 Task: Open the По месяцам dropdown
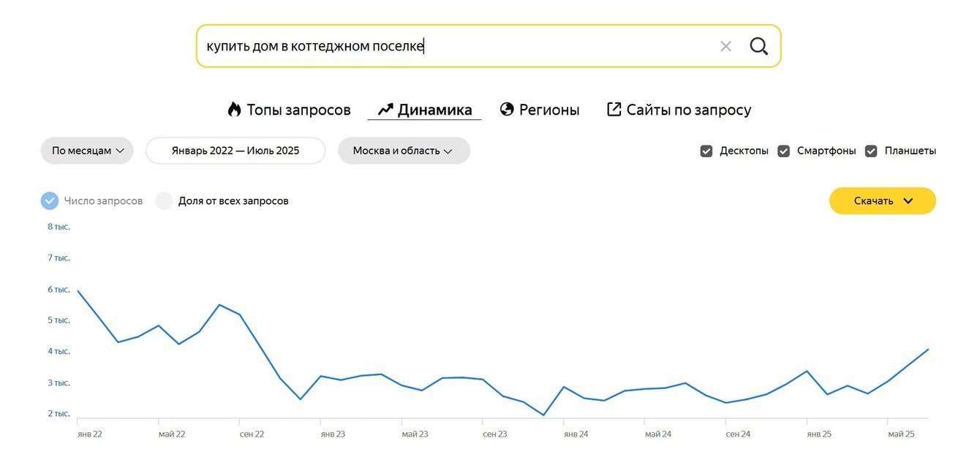click(x=87, y=151)
